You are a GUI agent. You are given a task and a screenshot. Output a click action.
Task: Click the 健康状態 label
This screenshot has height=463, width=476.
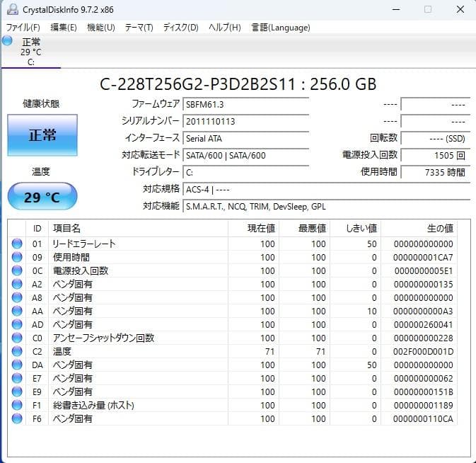point(41,103)
